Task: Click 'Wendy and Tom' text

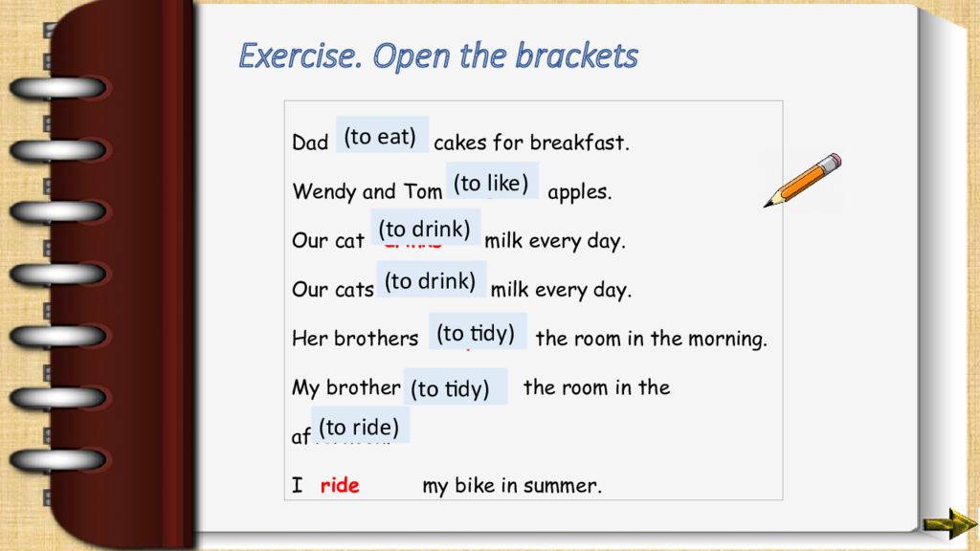Action: [367, 191]
